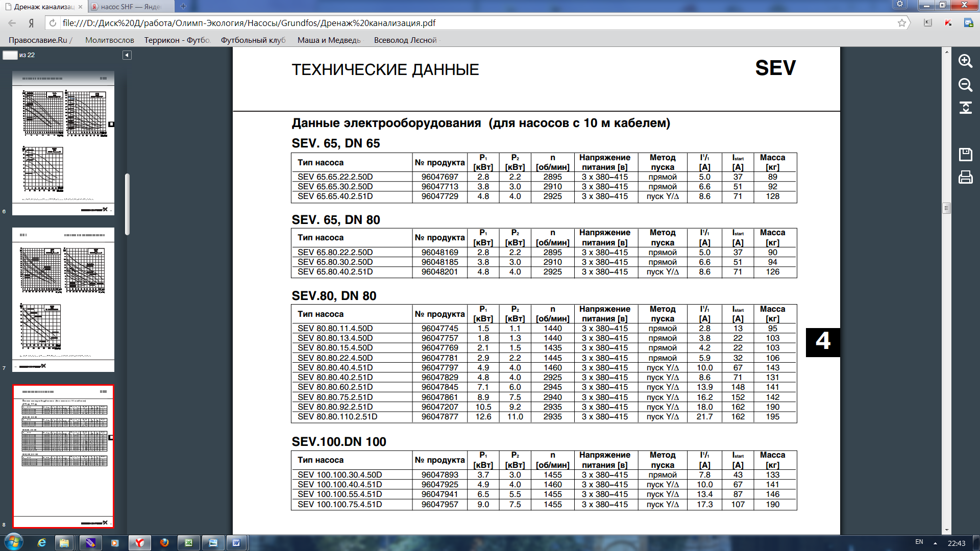Open Футбольный клуб bookmark
The image size is (980, 551).
tap(253, 40)
